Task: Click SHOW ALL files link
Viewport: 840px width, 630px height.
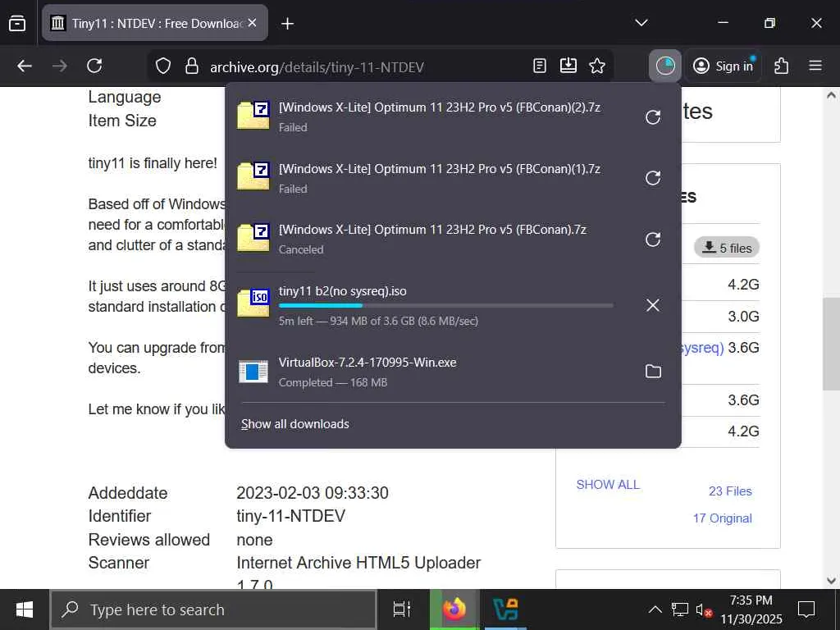Action: pyautogui.click(x=608, y=485)
